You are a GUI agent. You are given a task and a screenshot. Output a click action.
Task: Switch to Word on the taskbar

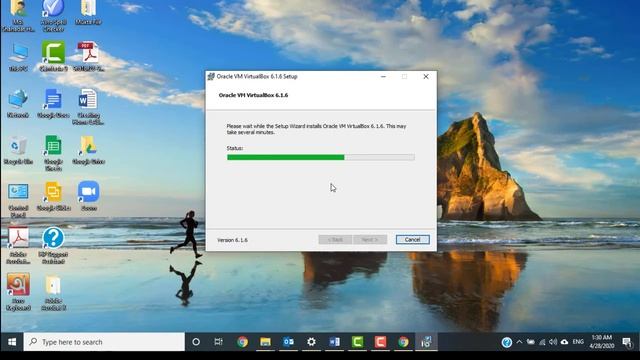click(335, 342)
